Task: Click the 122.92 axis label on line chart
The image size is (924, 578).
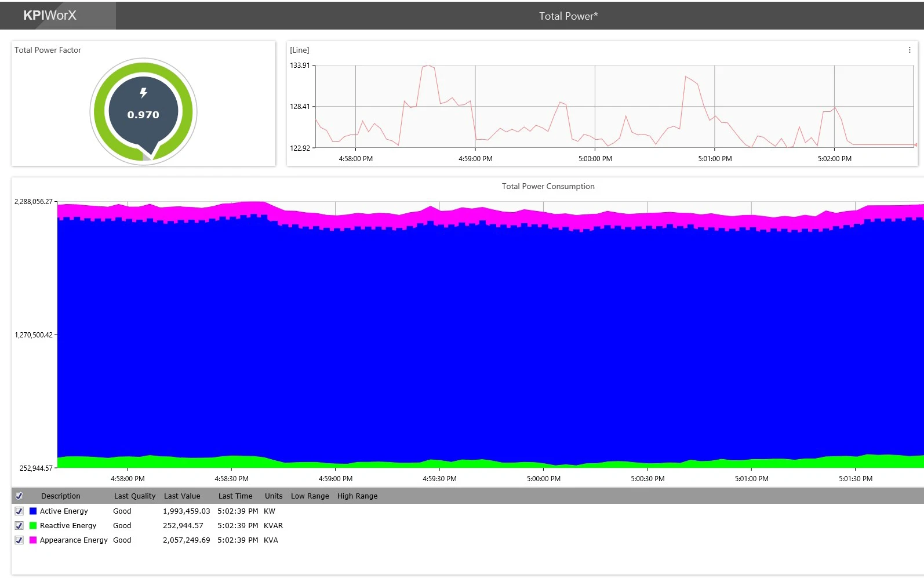Action: tap(300, 148)
